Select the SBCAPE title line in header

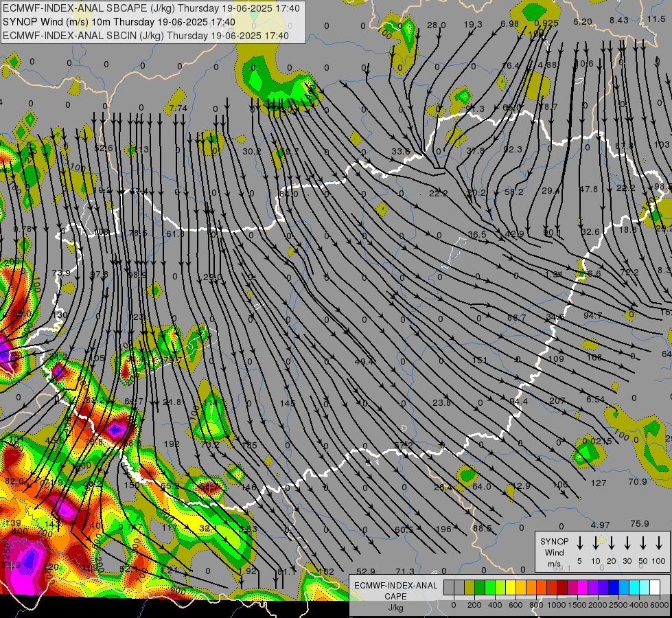pos(151,8)
